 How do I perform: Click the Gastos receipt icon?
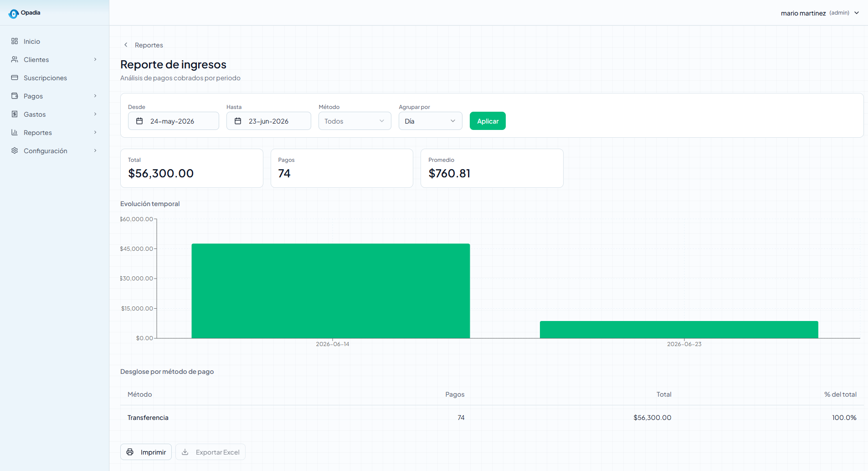(x=15, y=114)
